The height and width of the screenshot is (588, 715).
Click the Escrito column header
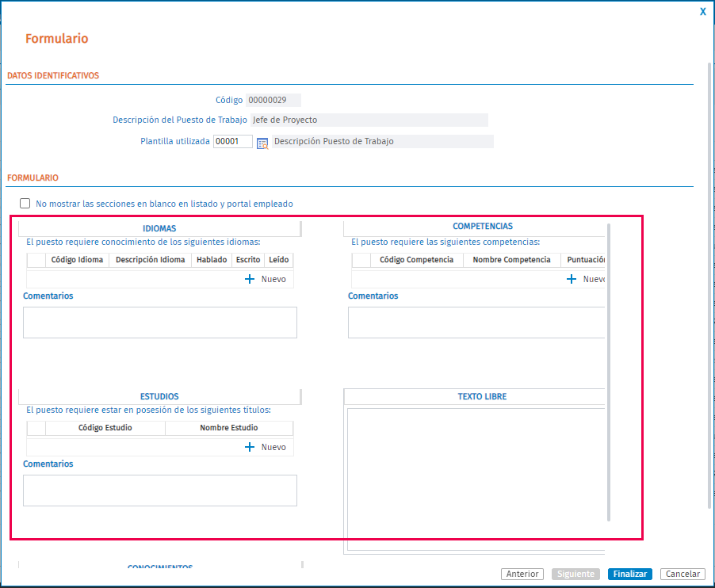tap(248, 260)
